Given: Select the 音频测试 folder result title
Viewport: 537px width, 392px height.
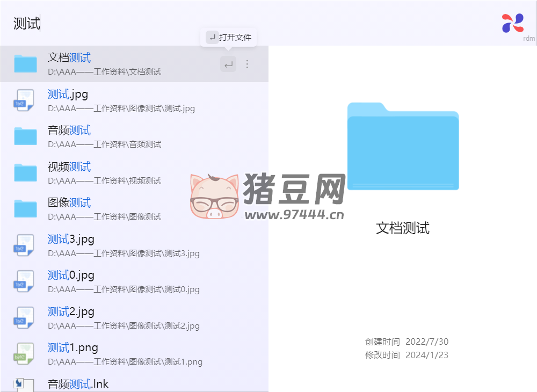Looking at the screenshot, I should coord(69,130).
